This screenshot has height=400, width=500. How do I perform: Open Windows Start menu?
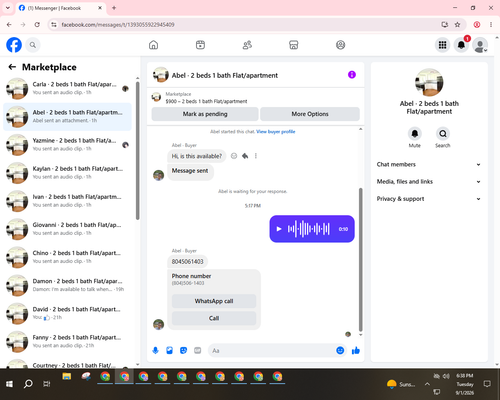(x=9, y=384)
